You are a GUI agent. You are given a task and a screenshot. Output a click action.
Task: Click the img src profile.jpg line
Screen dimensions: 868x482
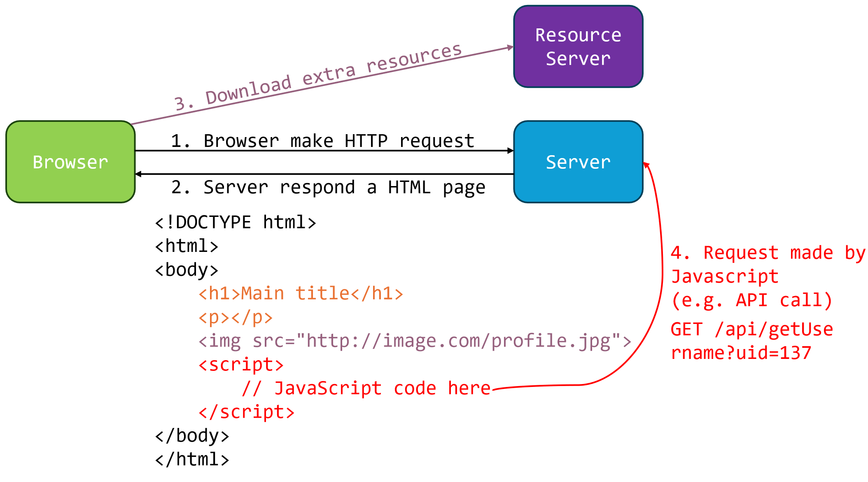(x=414, y=341)
